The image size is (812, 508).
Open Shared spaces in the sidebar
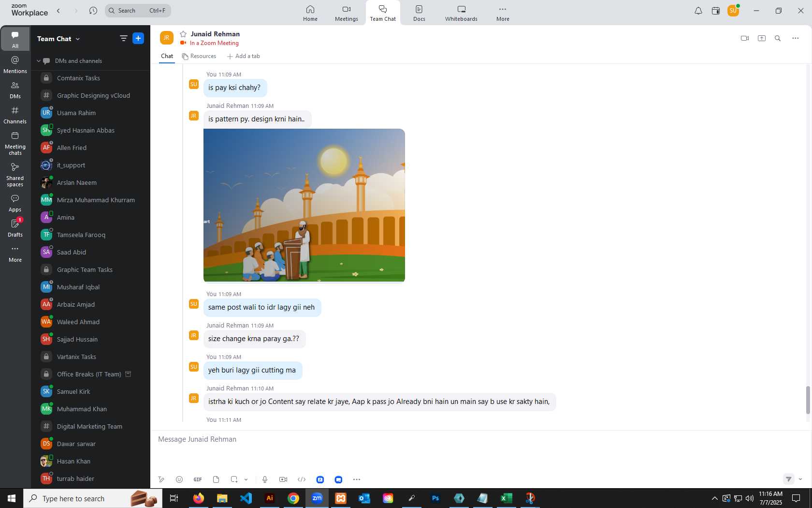[x=15, y=175]
